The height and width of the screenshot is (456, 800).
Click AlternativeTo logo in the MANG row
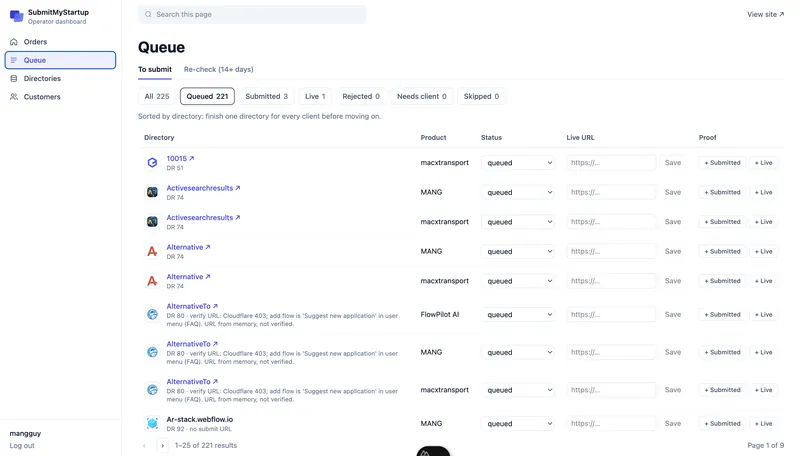point(152,352)
